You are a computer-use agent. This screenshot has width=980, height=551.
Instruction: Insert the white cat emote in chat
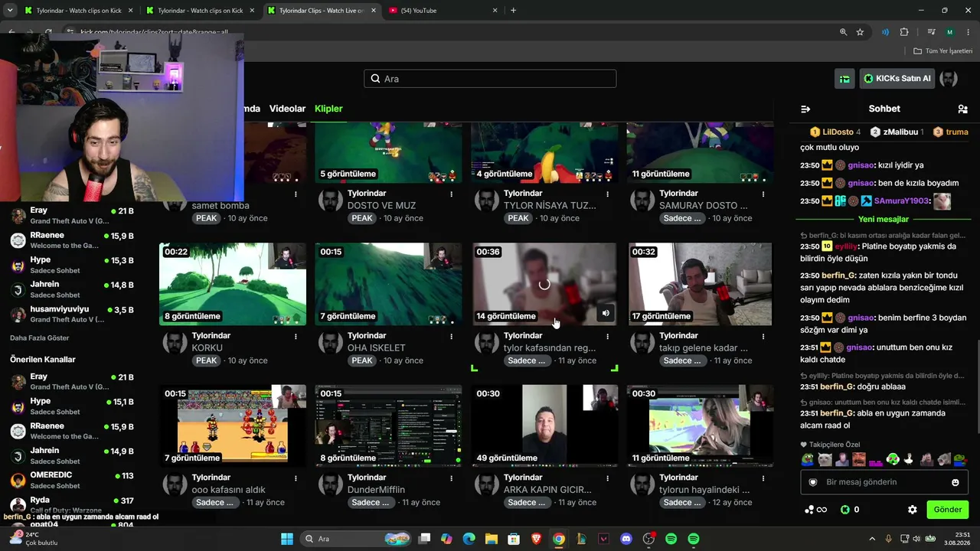point(825,460)
